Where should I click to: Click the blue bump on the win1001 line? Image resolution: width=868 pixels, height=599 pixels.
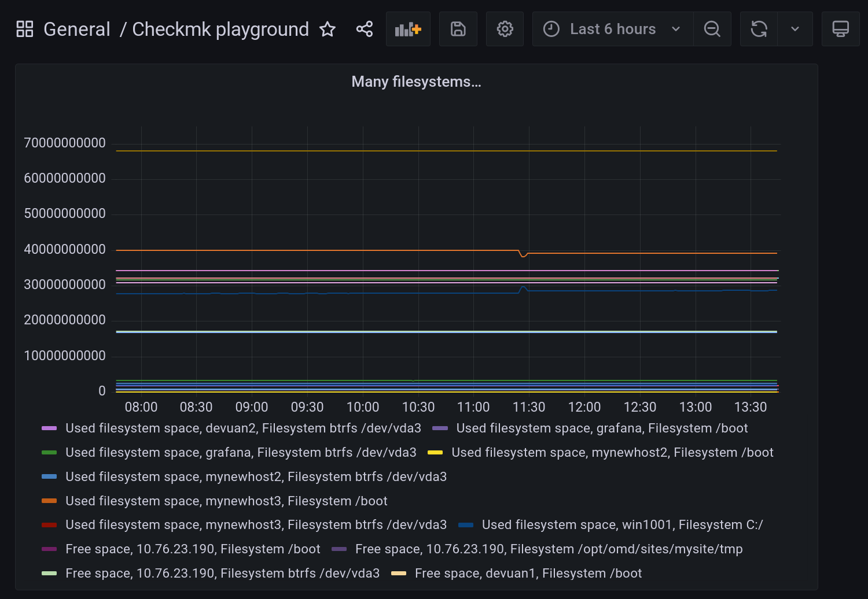523,288
